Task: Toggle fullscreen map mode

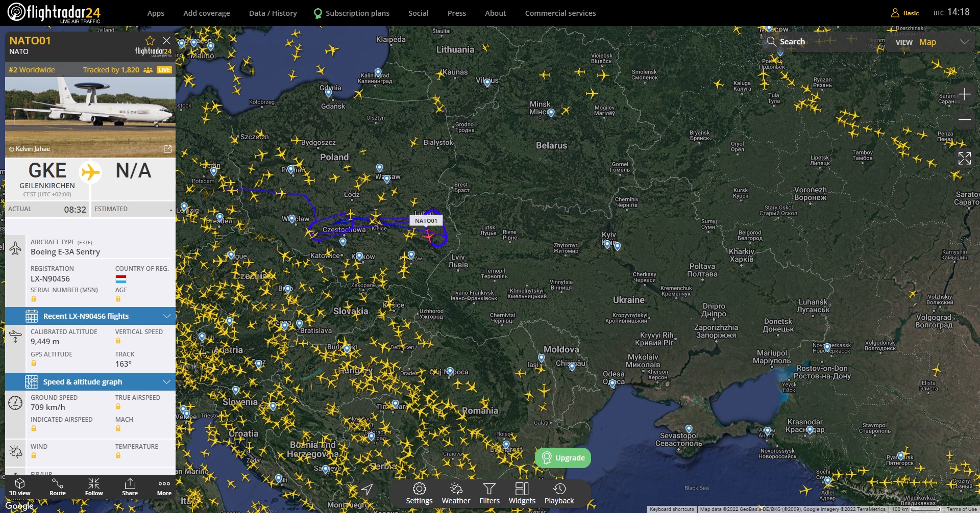Action: pos(964,159)
